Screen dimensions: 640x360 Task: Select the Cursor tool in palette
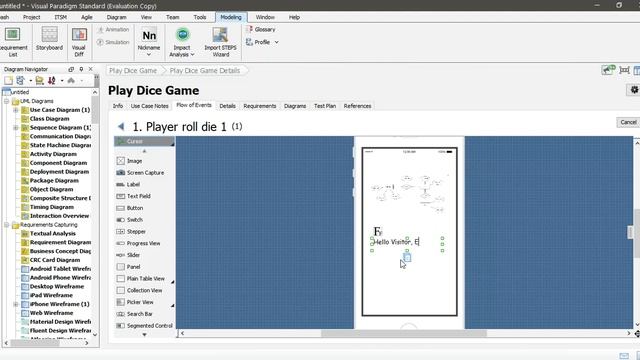tap(144, 141)
